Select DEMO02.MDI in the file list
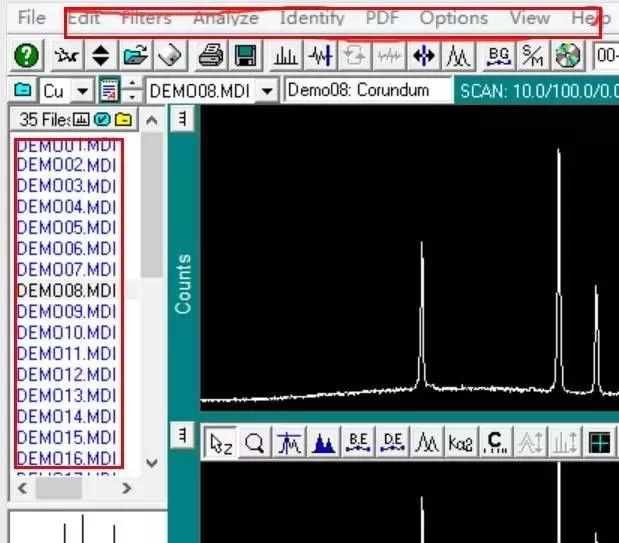Screen dimensions: 619x543 click(x=66, y=165)
